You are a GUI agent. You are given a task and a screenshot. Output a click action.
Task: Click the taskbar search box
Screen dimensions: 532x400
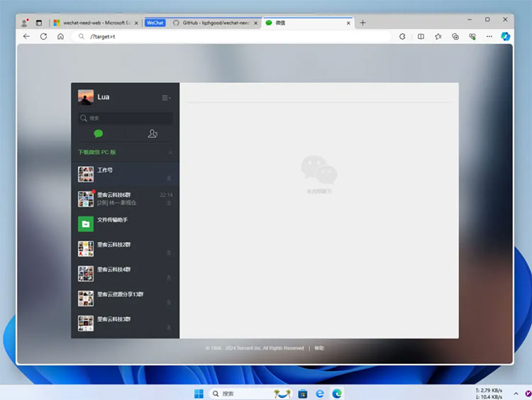tap(250, 394)
